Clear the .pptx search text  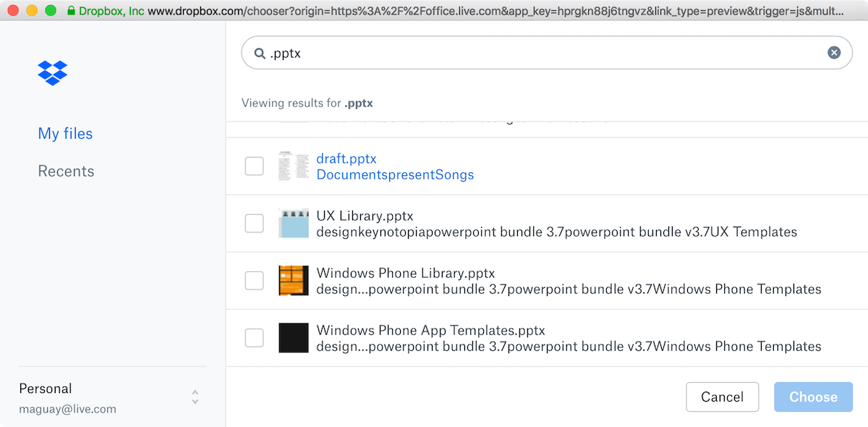coord(834,52)
